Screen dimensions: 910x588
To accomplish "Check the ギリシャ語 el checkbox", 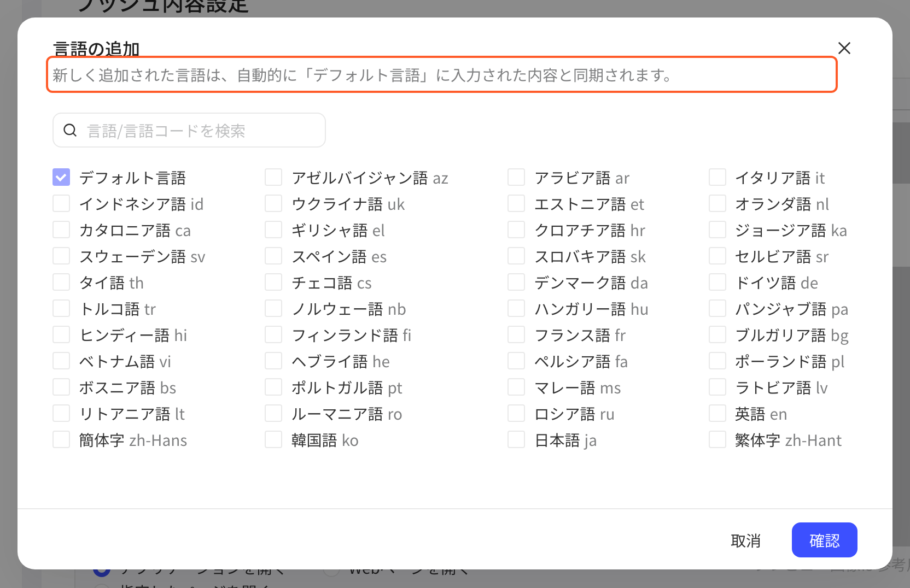I will click(x=273, y=230).
